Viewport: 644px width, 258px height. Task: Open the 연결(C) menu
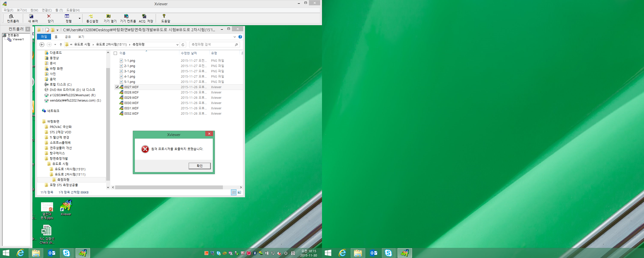(x=47, y=10)
